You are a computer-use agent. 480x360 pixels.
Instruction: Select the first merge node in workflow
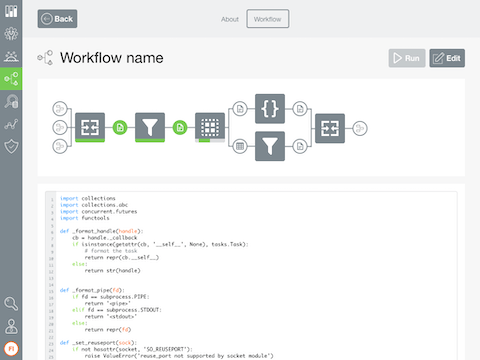pos(90,127)
